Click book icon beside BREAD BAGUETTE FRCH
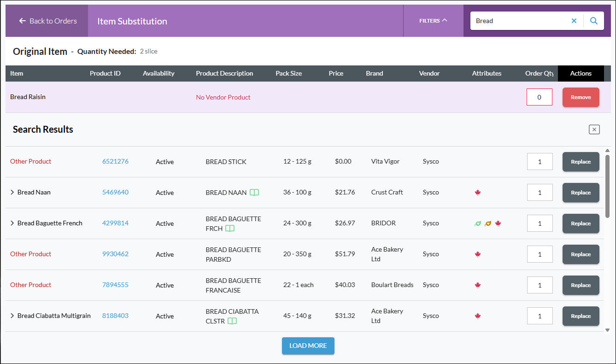This screenshot has width=616, height=364. [230, 229]
